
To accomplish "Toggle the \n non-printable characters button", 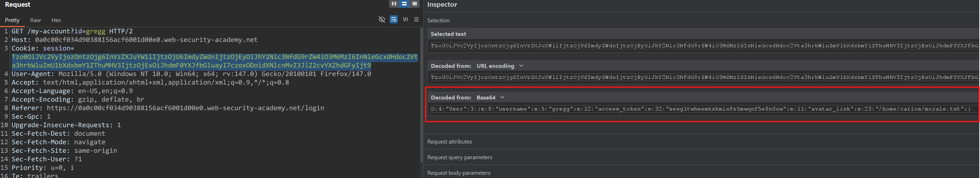I will tap(406, 20).
